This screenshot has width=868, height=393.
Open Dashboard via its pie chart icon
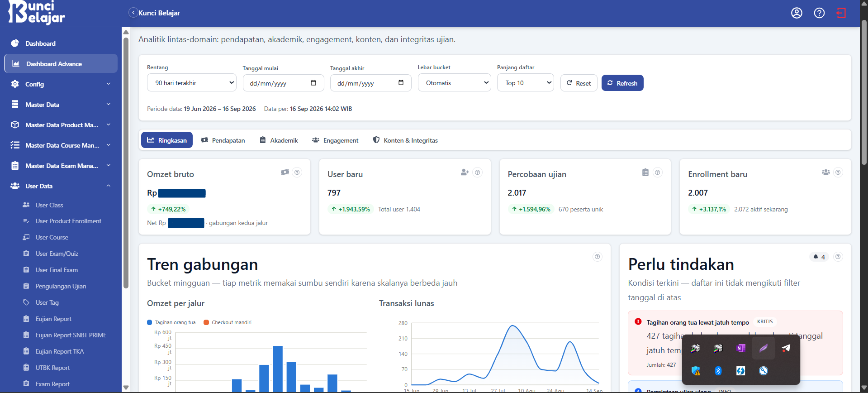point(15,43)
